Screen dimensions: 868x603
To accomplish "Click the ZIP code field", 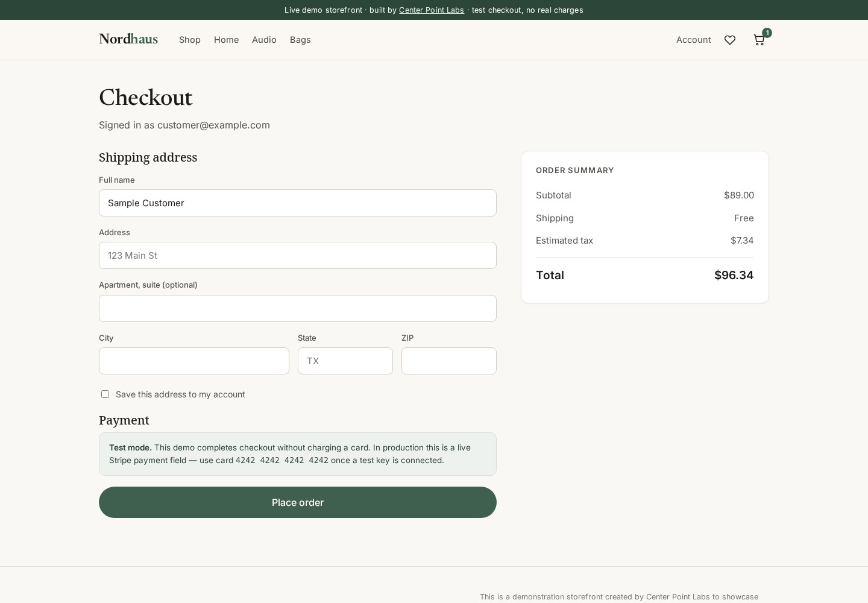I will pos(449,361).
